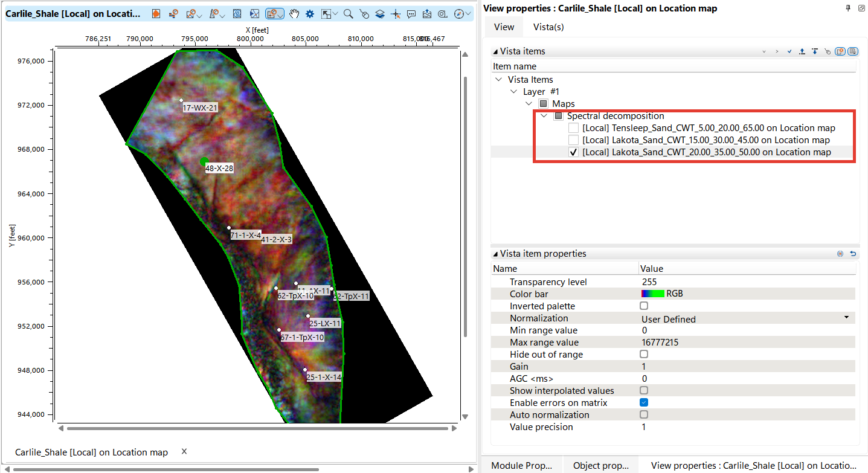Collapse the Spectral decomposition tree node
This screenshot has height=473, width=868.
pos(542,115)
